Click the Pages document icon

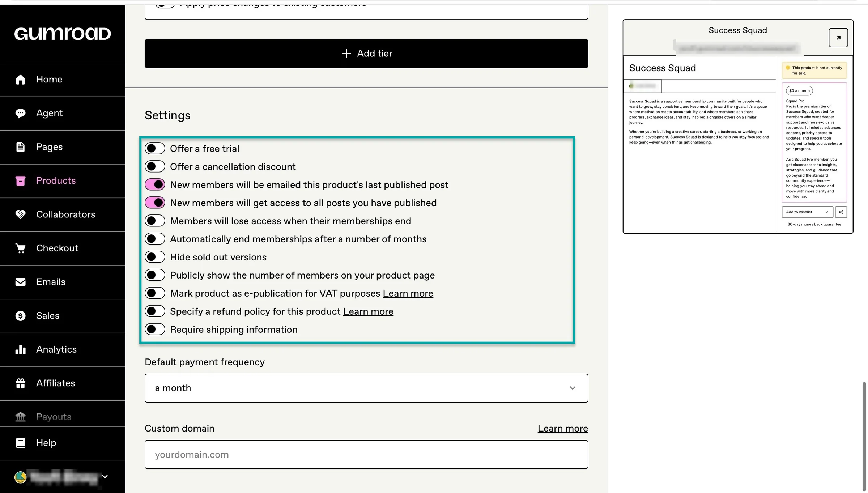click(x=21, y=147)
